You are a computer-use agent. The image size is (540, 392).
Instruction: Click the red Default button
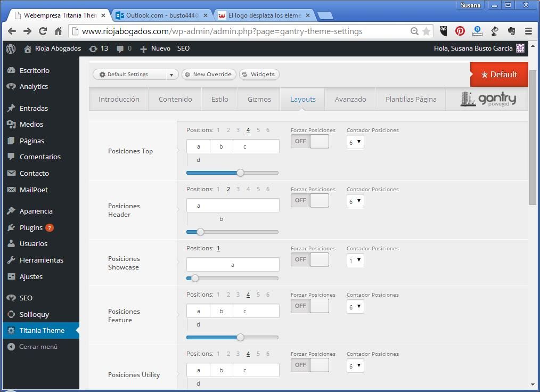[499, 75]
